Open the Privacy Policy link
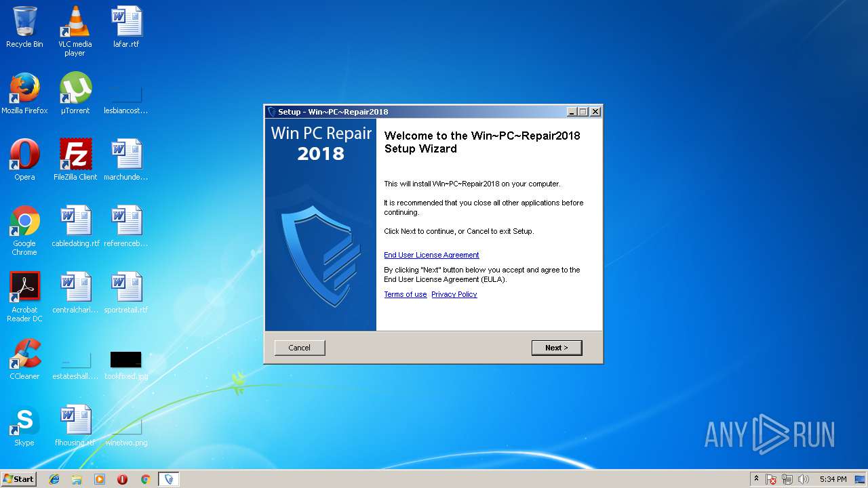 454,294
